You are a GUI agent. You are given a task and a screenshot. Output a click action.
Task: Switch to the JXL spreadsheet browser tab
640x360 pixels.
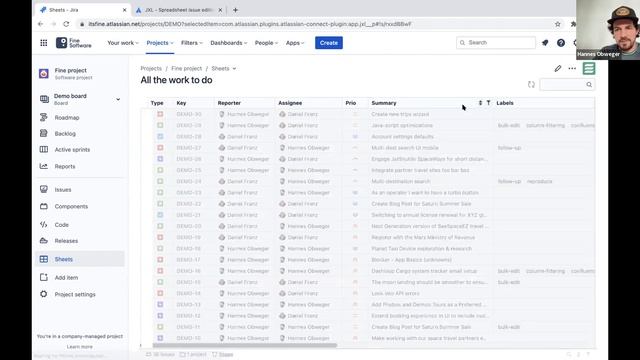[180, 10]
